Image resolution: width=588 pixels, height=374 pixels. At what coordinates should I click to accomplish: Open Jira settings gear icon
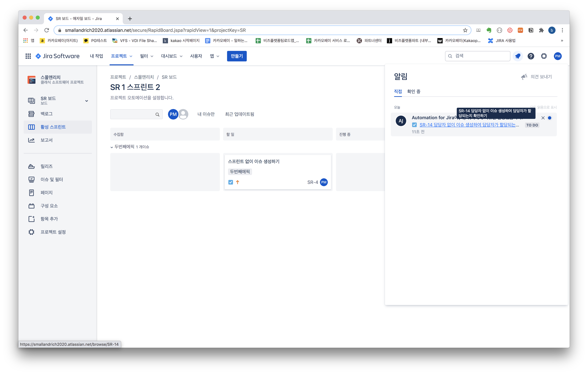[544, 56]
